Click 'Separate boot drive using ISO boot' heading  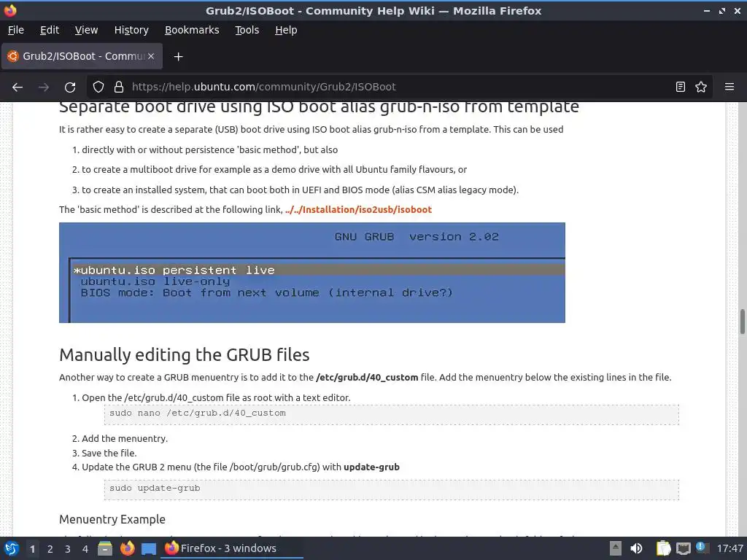point(320,108)
